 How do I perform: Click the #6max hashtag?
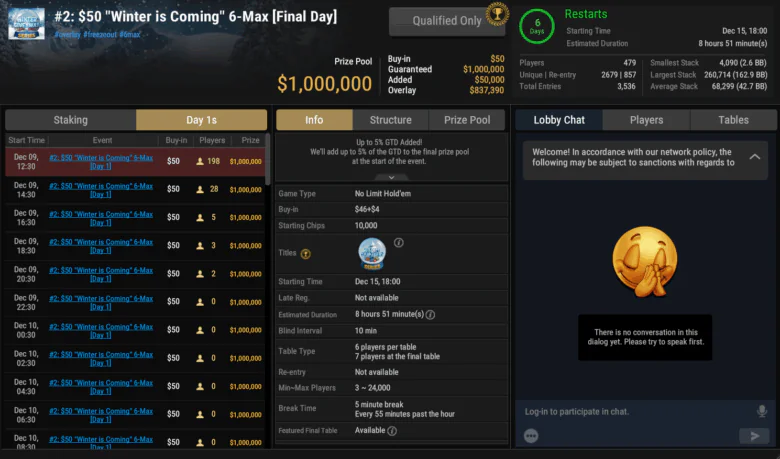tap(129, 34)
